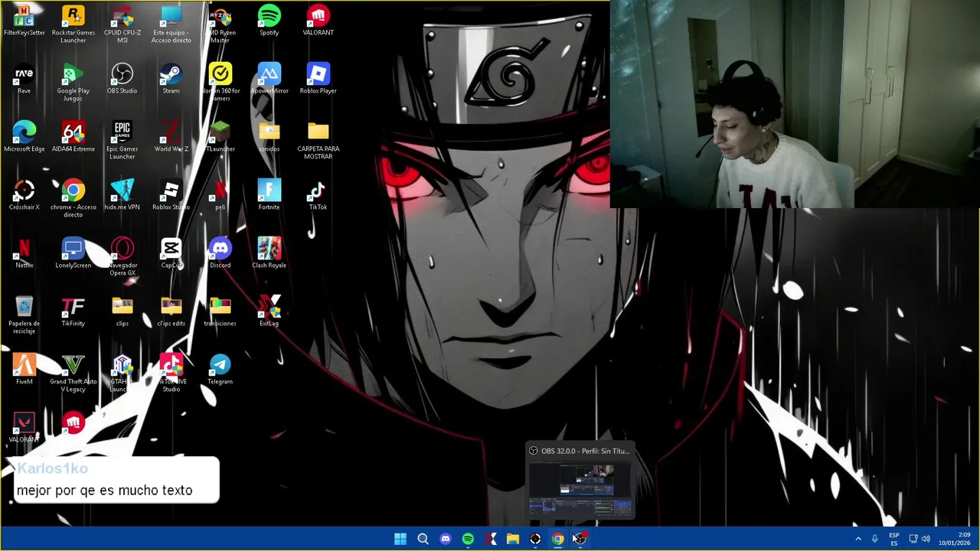980x551 pixels.
Task: Open the AIDA64 Extreme shortcut
Action: tap(73, 137)
